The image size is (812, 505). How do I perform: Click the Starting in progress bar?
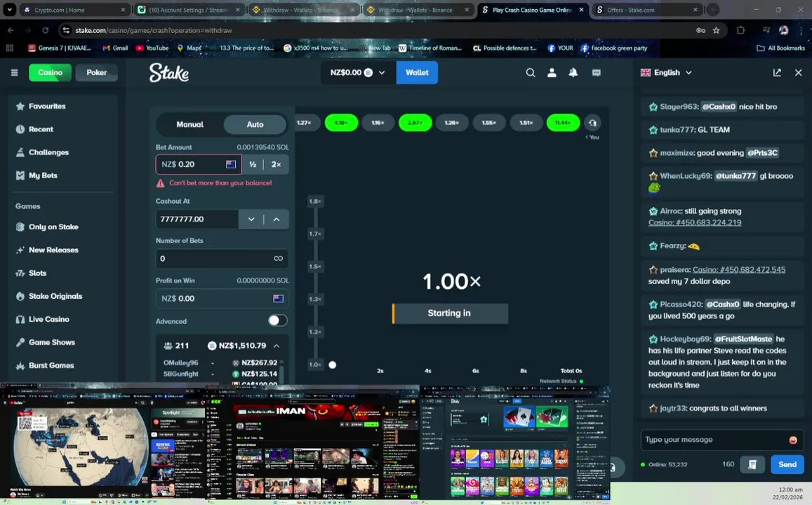point(450,313)
